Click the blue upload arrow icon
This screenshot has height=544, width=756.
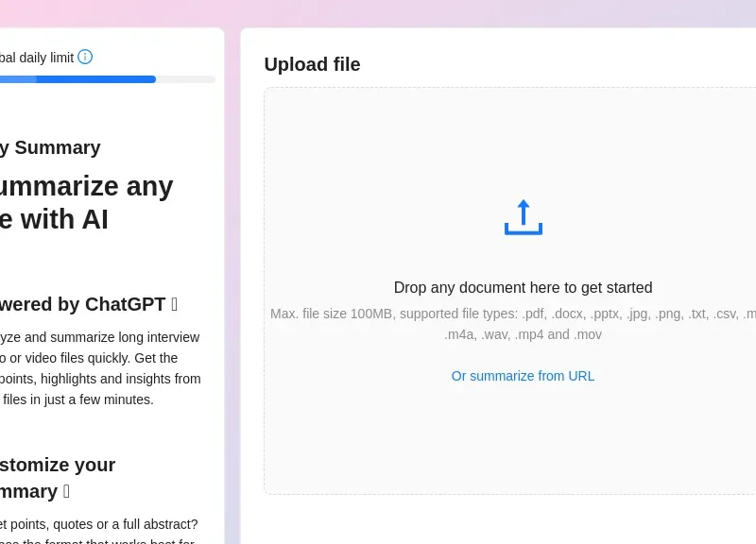coord(523,217)
